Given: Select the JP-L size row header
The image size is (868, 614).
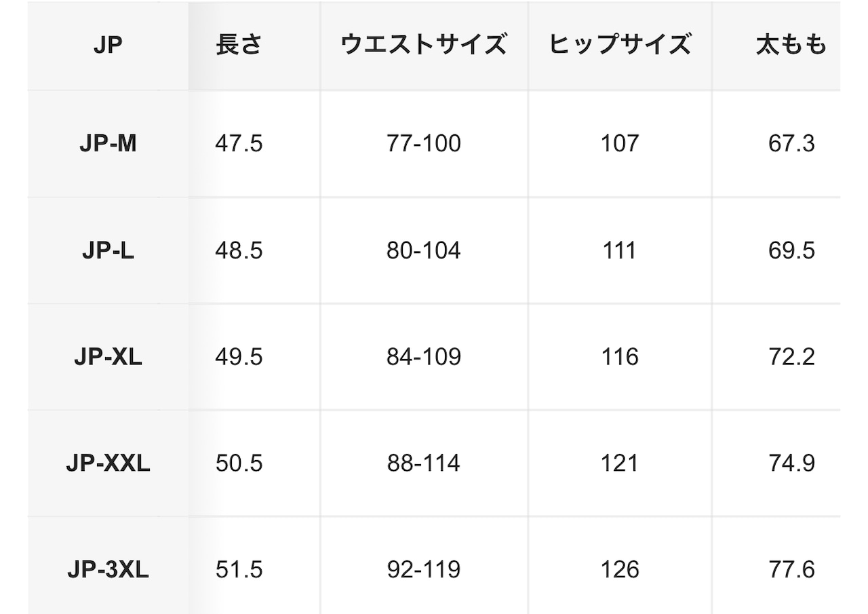Looking at the screenshot, I should 108,250.
